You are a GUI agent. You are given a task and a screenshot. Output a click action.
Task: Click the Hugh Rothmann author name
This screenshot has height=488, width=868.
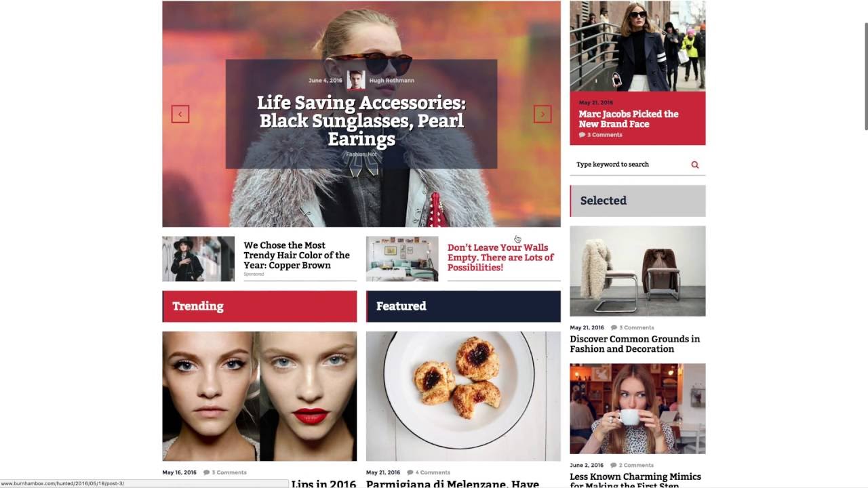[x=392, y=81]
